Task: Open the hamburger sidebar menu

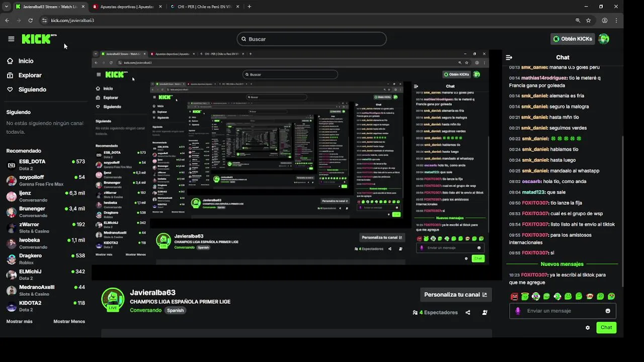Action: [x=11, y=39]
